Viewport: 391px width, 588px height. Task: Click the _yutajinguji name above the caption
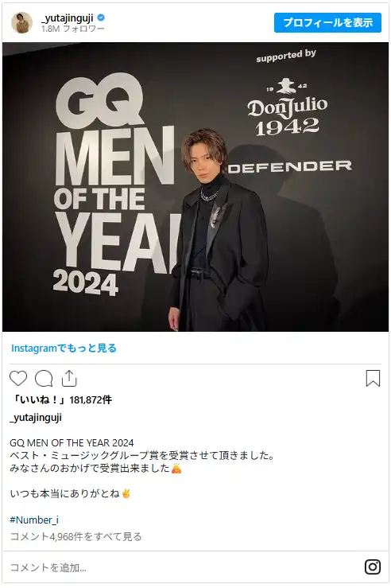point(36,418)
